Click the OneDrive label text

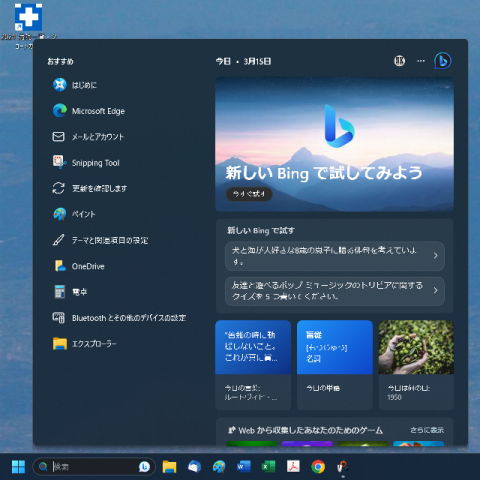(88, 266)
